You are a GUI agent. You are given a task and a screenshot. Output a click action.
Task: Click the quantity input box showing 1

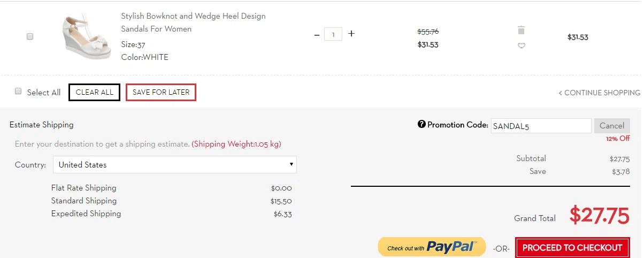click(333, 35)
